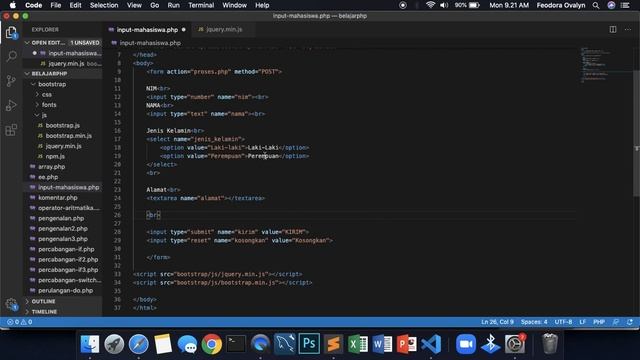Select jquery.min.js in Open Editors list
The height and width of the screenshot is (360, 640).
(x=62, y=63)
